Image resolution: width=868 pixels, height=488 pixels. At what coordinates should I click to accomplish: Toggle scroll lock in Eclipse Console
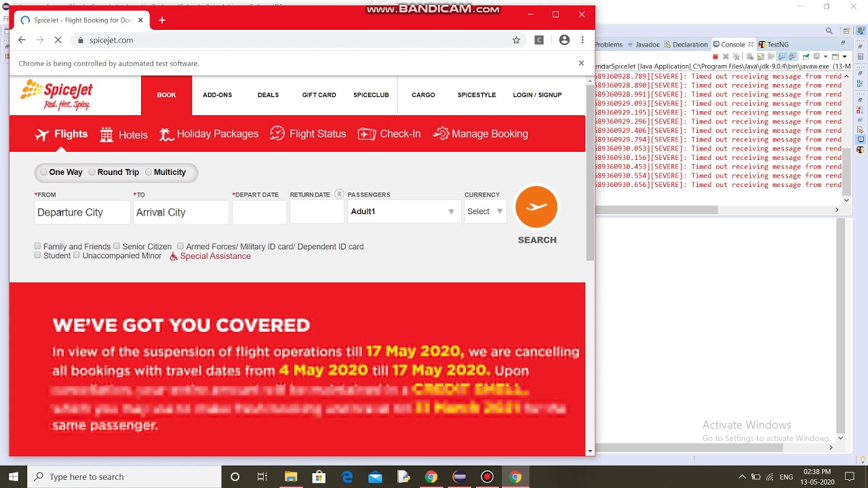[761, 56]
